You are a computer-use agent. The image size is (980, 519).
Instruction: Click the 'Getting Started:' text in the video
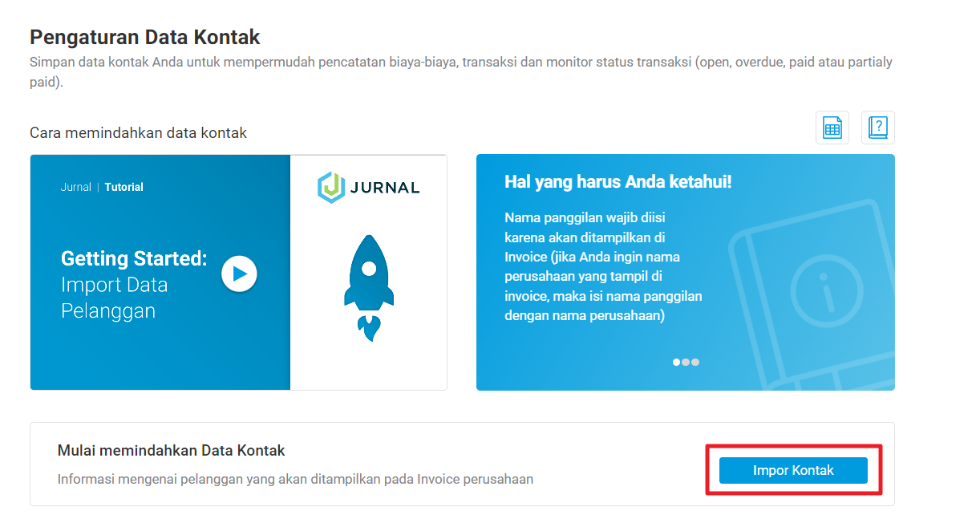[x=134, y=258]
